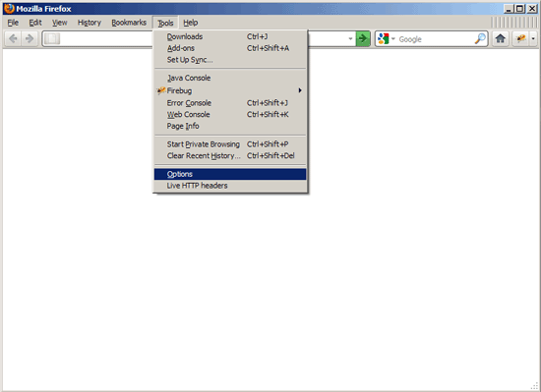Image resolution: width=541 pixels, height=392 pixels.
Task: Close the Firefox window
Action: [532, 9]
